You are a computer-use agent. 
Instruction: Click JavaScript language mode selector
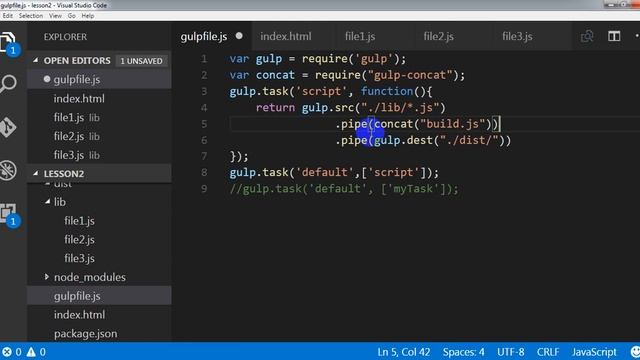594,352
